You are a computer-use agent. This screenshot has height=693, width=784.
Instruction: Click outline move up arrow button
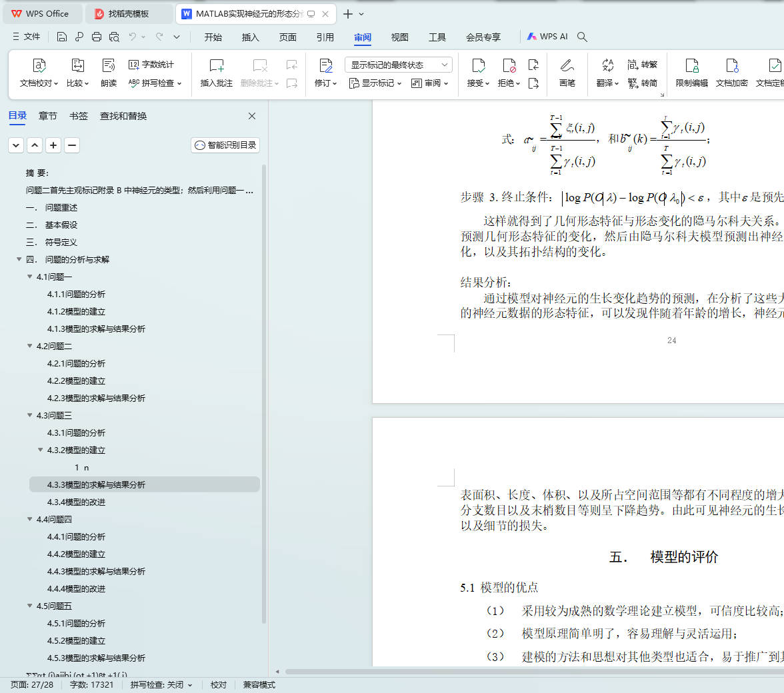tap(35, 145)
